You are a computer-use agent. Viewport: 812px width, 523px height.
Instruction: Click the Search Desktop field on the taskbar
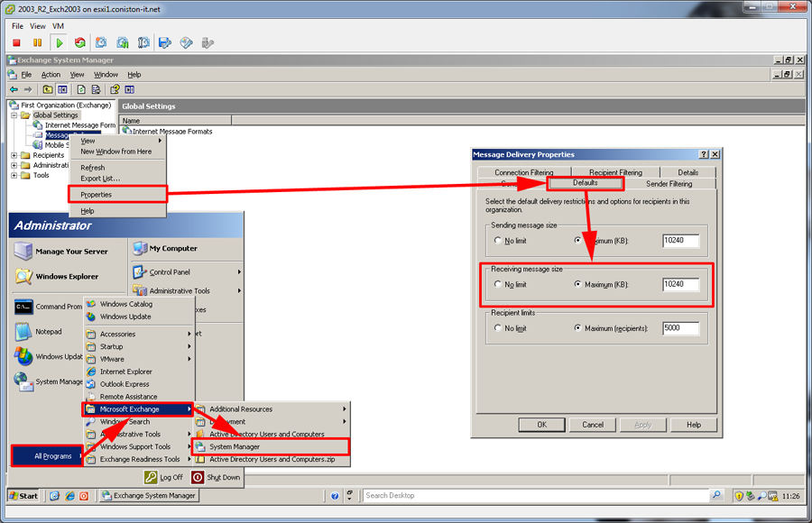pyautogui.click(x=537, y=496)
